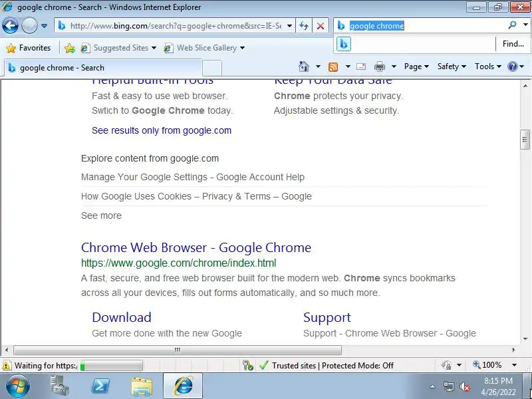Expand the Feeds dropdown arrow

click(348, 66)
